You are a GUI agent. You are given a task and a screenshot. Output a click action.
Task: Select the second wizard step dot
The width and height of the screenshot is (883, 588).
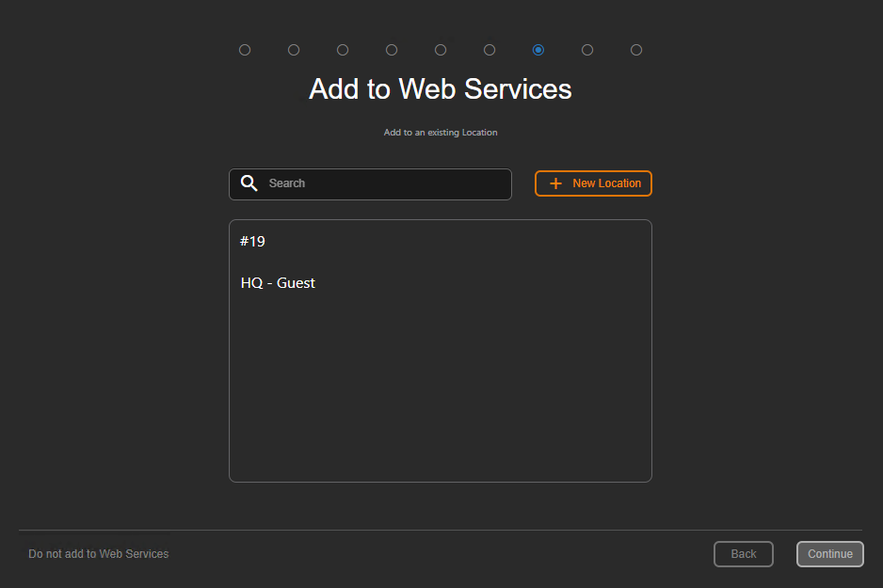[x=294, y=50]
